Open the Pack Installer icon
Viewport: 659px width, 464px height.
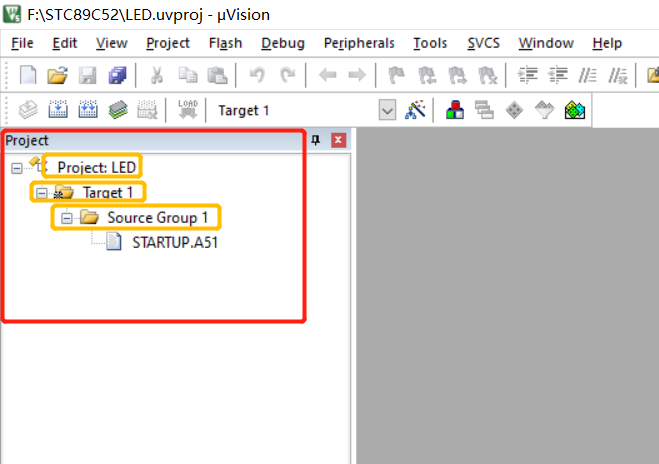[x=575, y=110]
